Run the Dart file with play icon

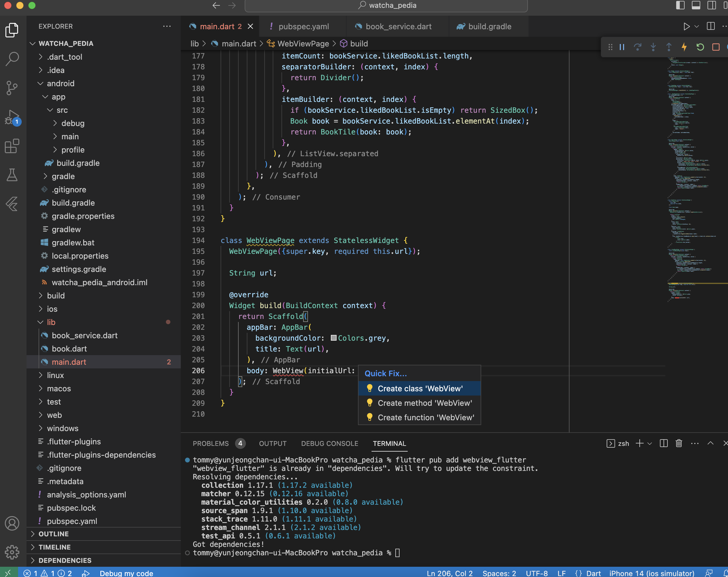(686, 26)
